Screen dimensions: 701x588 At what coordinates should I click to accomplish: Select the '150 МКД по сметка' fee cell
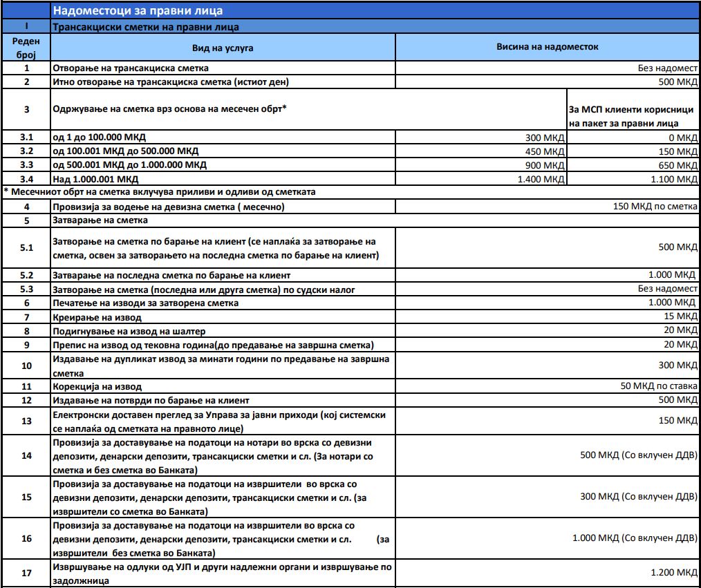(655, 207)
